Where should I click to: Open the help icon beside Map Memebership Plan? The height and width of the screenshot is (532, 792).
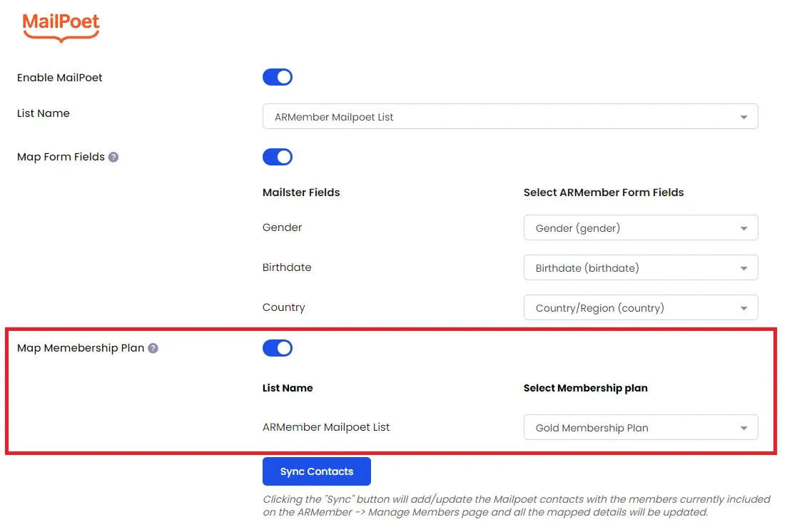point(153,348)
